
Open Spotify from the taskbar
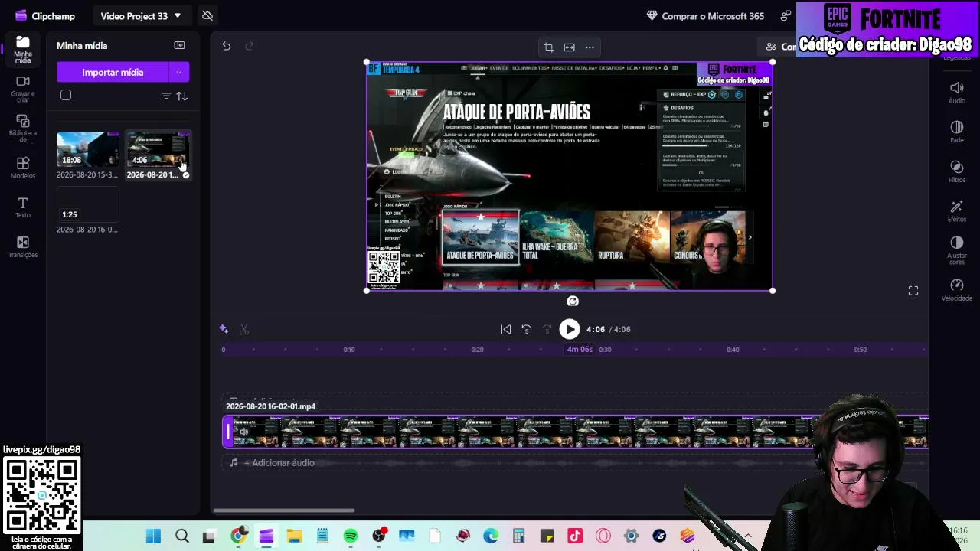(x=351, y=536)
